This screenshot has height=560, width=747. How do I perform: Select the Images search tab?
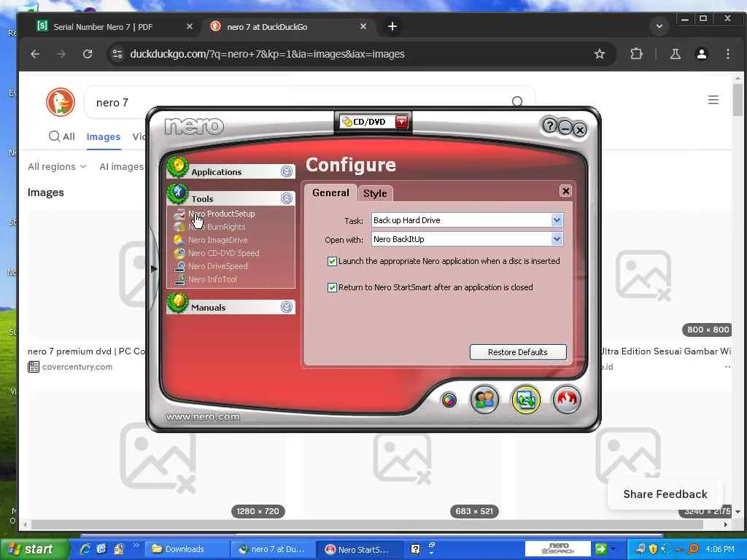[104, 137]
